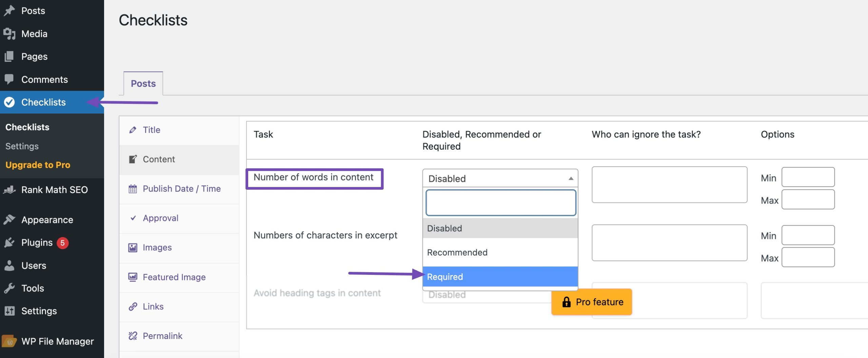Open the Featured Image checklist section
The width and height of the screenshot is (868, 358).
coord(174,277)
